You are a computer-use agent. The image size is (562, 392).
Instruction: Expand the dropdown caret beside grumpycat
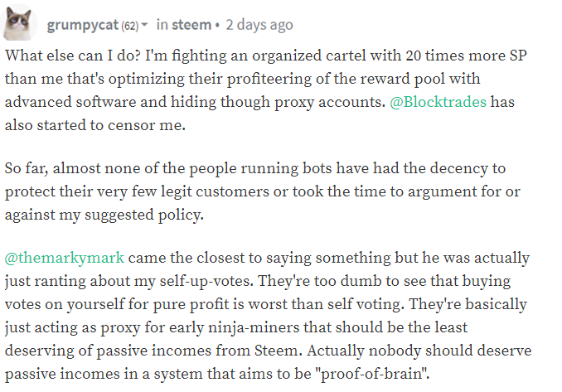point(144,25)
